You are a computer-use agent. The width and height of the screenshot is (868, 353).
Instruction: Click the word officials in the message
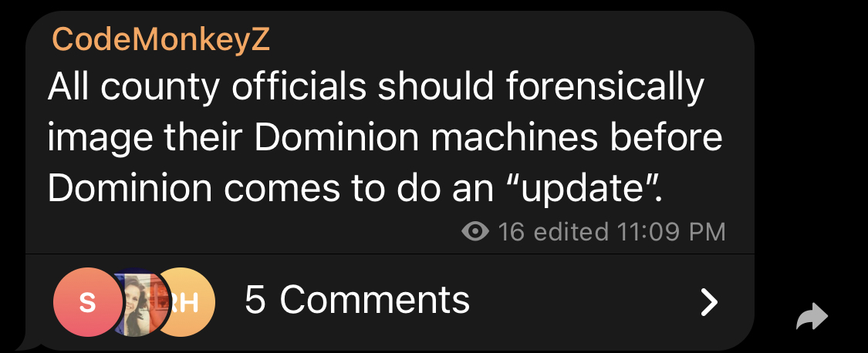[x=299, y=87]
